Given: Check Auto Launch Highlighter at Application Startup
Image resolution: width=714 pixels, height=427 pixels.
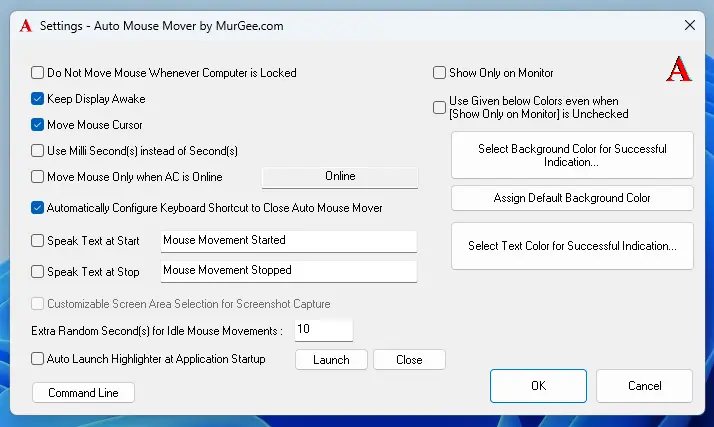Looking at the screenshot, I should click(37, 359).
